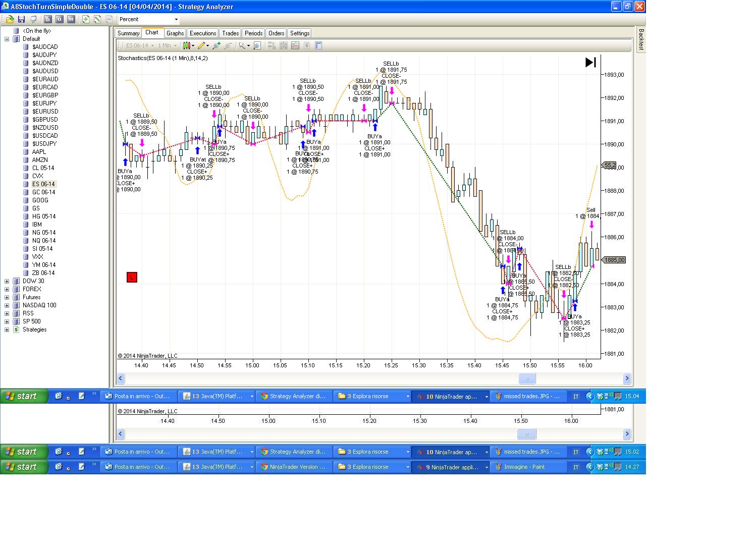Click the chart line graph icon in the chart toolbar
The height and width of the screenshot is (549, 756).
(x=295, y=45)
